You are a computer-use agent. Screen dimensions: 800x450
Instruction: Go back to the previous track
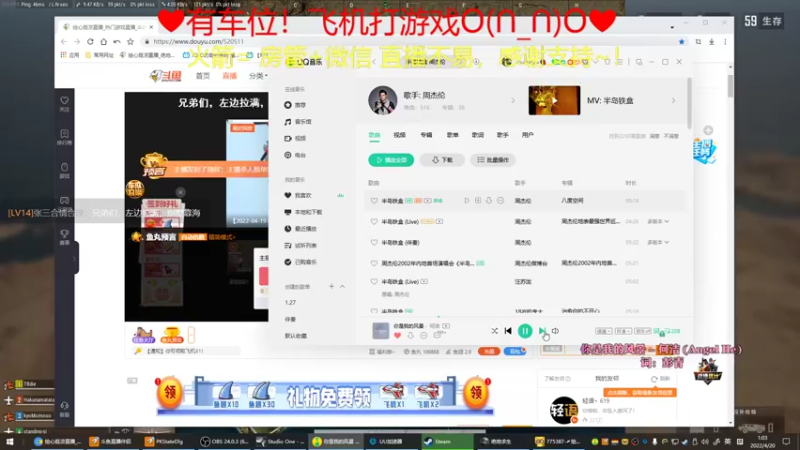508,331
